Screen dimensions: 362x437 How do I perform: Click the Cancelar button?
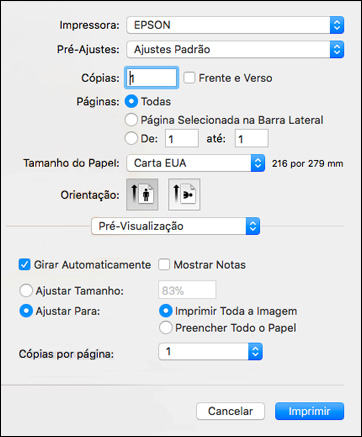tap(230, 411)
